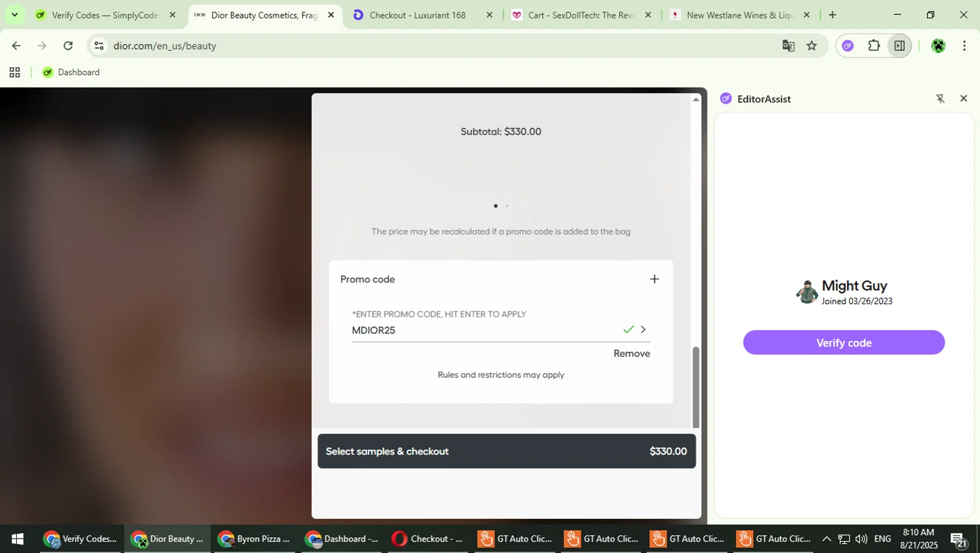Open the browser tab search dropdown
This screenshot has height=553, width=980.
pyautogui.click(x=14, y=14)
